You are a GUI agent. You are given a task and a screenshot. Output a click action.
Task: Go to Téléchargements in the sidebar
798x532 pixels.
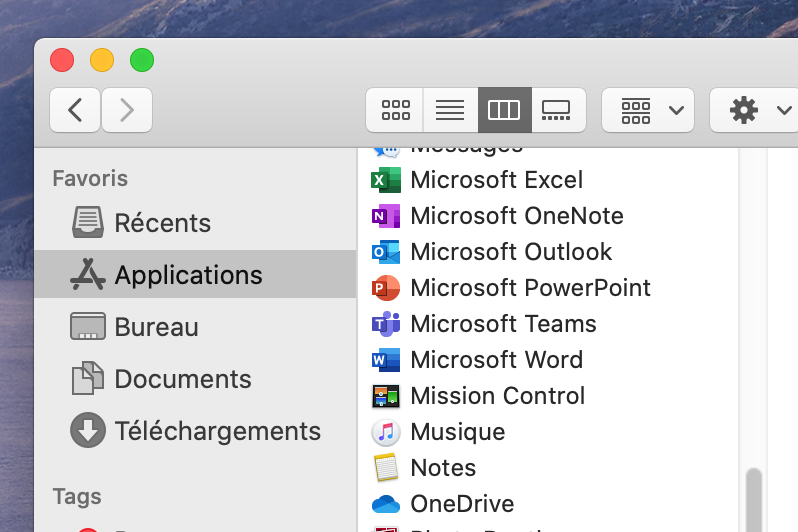pyautogui.click(x=217, y=431)
